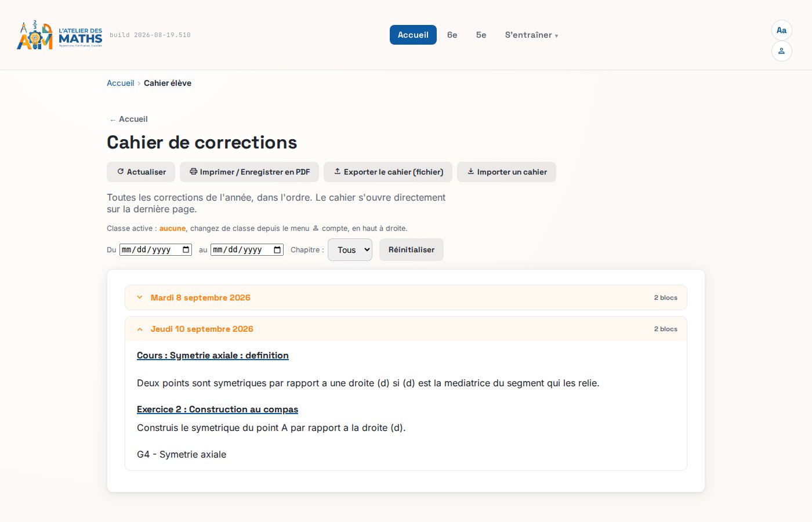Image resolution: width=812 pixels, height=522 pixels.
Task: Open the Chapitre dropdown set to Tous
Action: (x=350, y=250)
